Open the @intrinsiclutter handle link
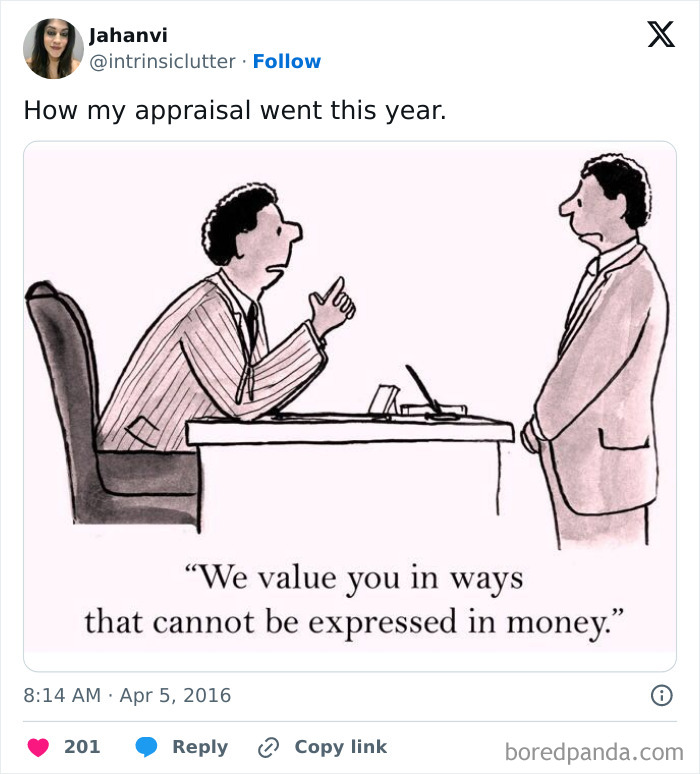 [x=163, y=62]
